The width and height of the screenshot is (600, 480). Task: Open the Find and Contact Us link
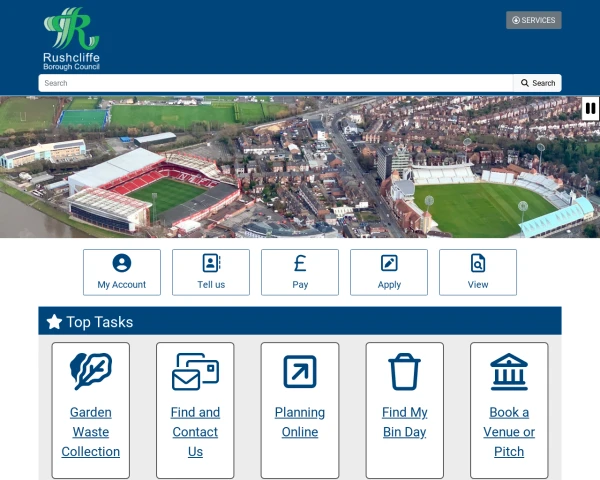(x=195, y=432)
